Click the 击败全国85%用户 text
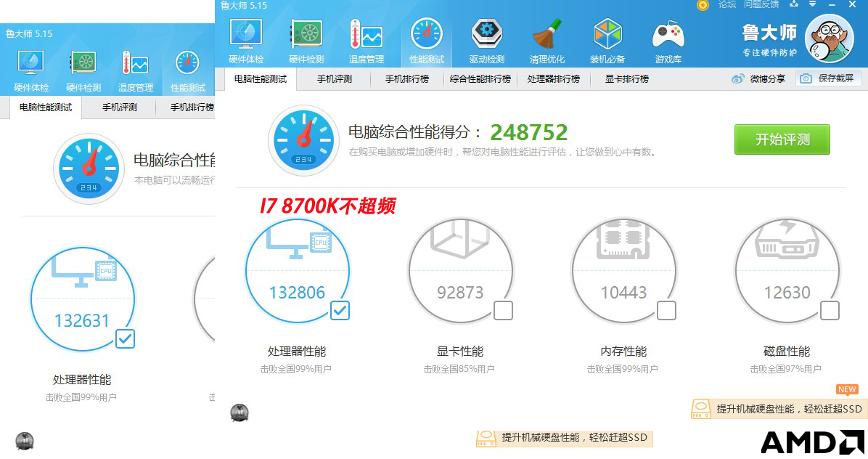This screenshot has width=868, height=459. (459, 369)
